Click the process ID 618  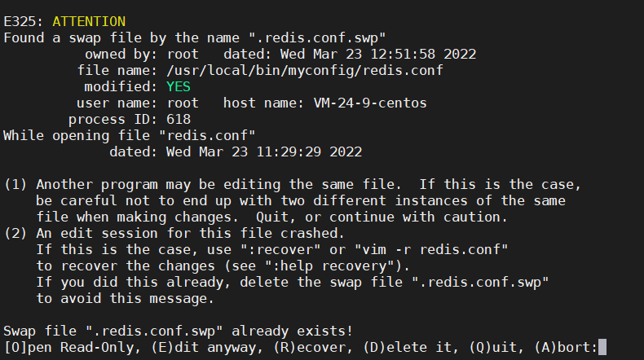coord(178,119)
